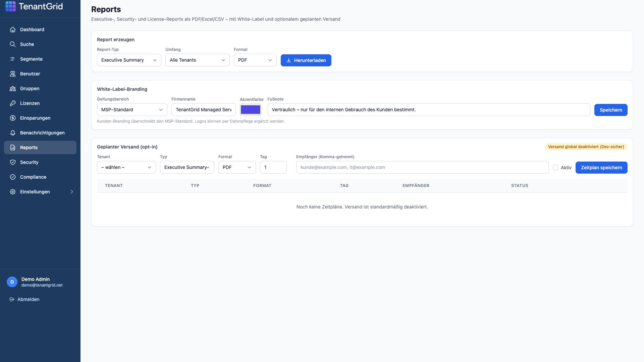This screenshot has width=644, height=362.
Task: Click the Empfänger email input field
Action: pyautogui.click(x=422, y=167)
